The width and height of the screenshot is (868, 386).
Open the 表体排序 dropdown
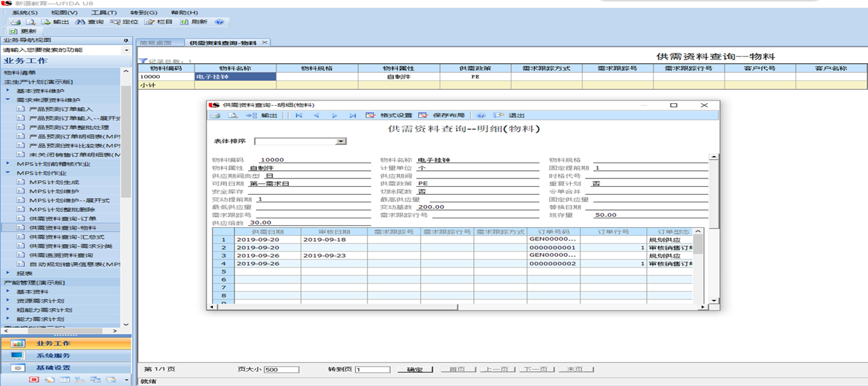point(341,142)
